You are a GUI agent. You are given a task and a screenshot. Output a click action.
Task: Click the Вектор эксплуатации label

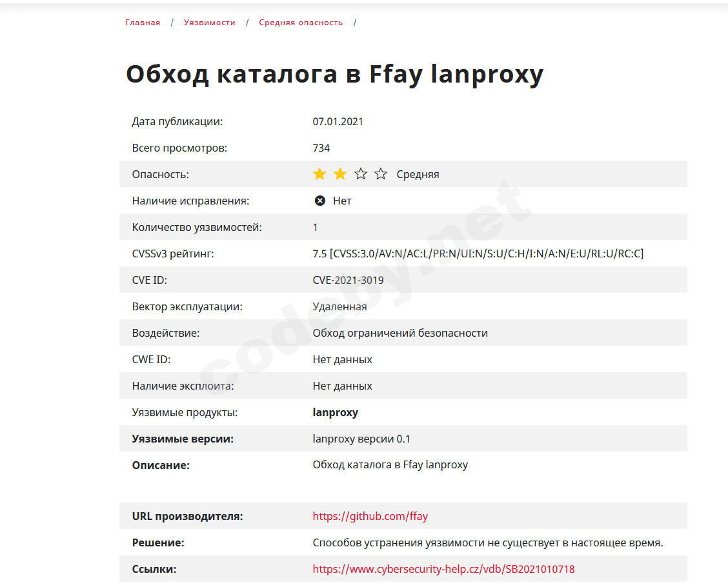click(187, 307)
